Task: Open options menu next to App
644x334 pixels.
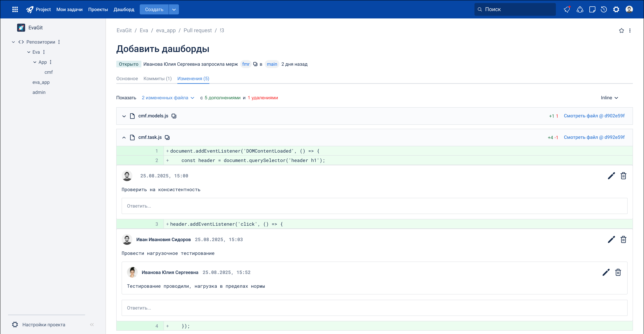Action: 50,62
